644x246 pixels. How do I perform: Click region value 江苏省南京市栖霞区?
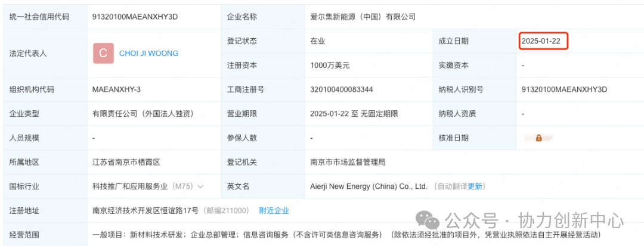pyautogui.click(x=126, y=163)
